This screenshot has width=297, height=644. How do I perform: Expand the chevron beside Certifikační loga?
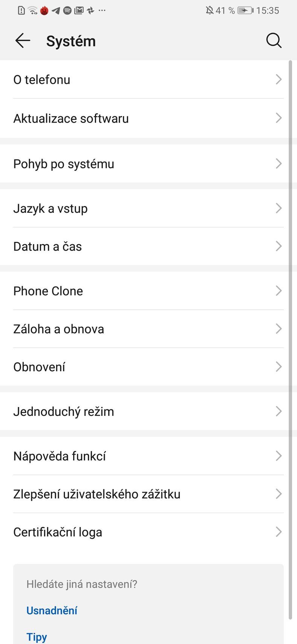pyautogui.click(x=279, y=532)
